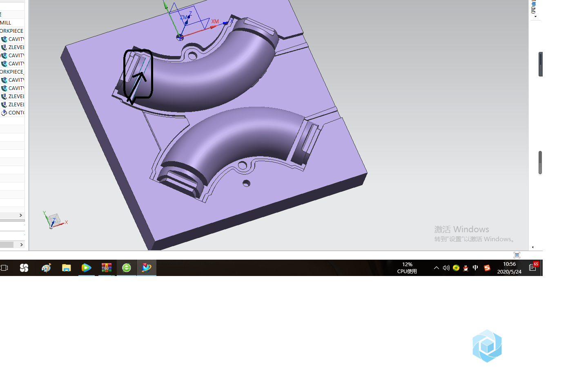Click the left-pointing collapse arrow below the viewport
Screen dimensions: 588x368
[x=533, y=247]
